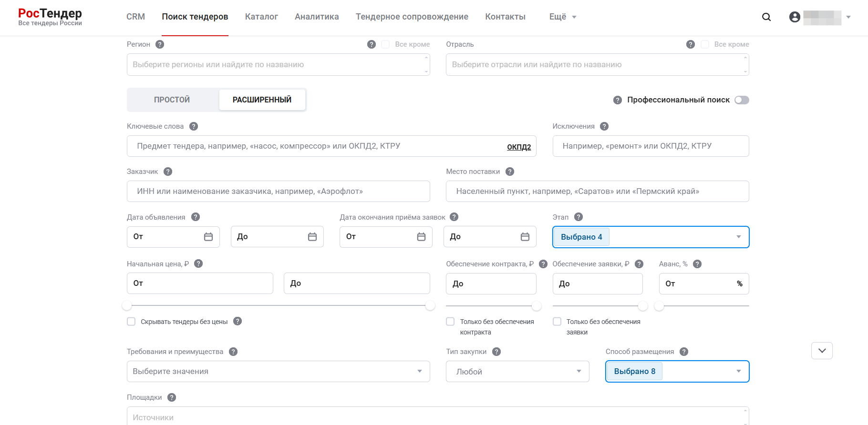The width and height of the screenshot is (868, 425).
Task: Open calendar for Дата окончания приёма заявок До
Action: click(x=525, y=237)
